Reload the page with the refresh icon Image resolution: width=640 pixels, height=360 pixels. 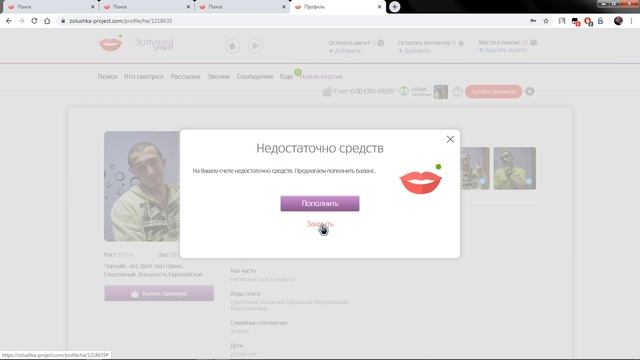(34, 21)
